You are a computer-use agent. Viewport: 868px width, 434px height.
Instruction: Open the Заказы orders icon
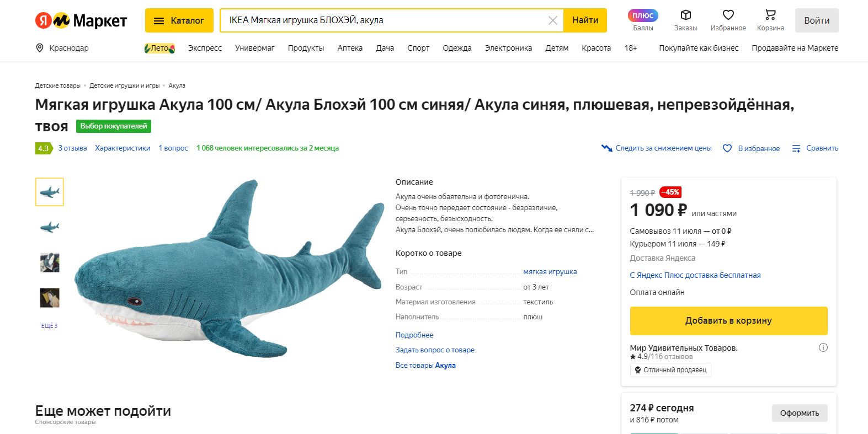[x=685, y=15]
